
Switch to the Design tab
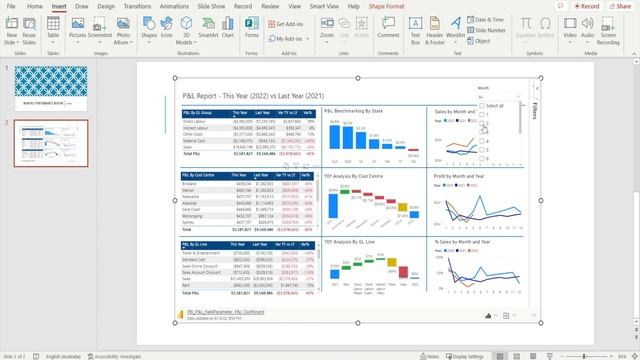pos(106,6)
